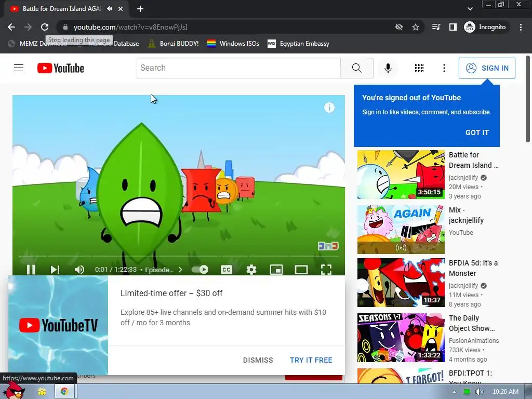The image size is (532, 399).
Task: Open the Angry Birds start button
Action: coord(14,390)
